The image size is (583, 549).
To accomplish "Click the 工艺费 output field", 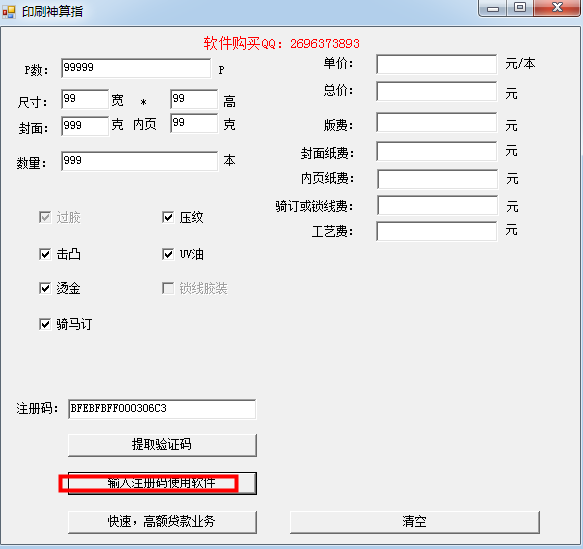I will click(x=437, y=231).
